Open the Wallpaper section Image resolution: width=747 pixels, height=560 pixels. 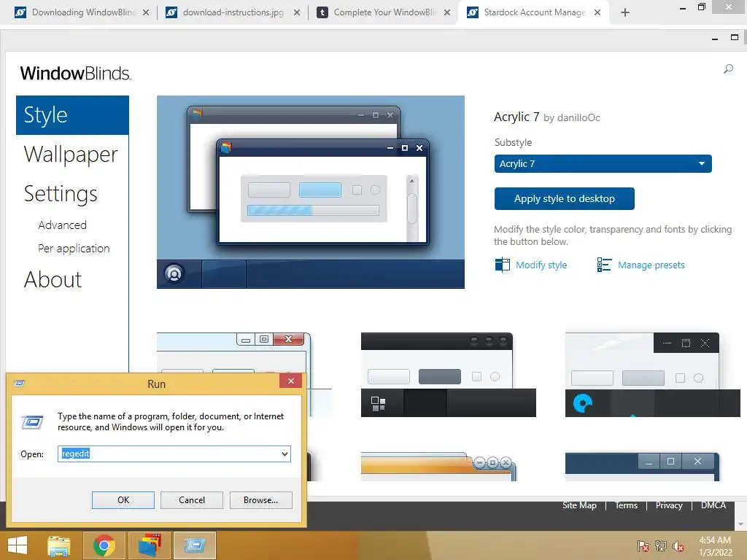point(71,155)
